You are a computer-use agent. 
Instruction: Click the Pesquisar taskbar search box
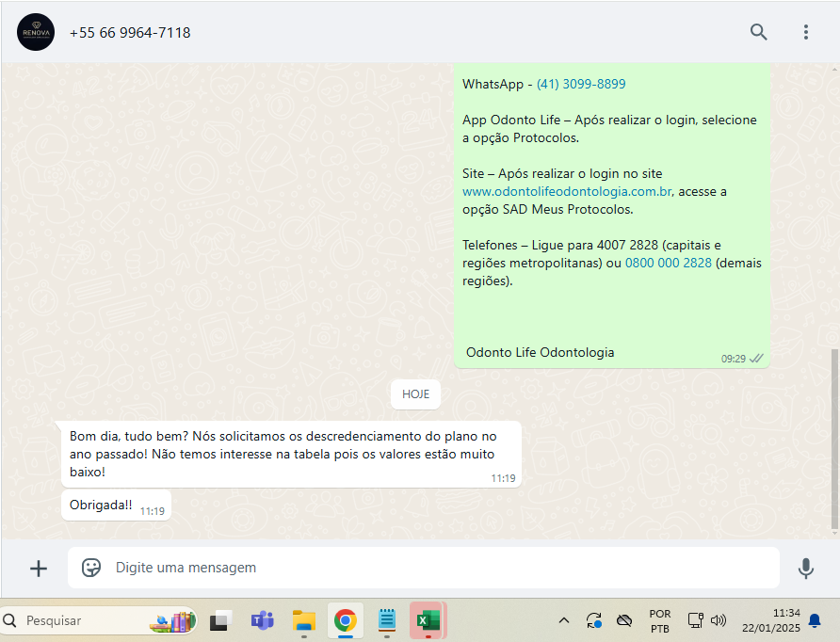click(98, 620)
